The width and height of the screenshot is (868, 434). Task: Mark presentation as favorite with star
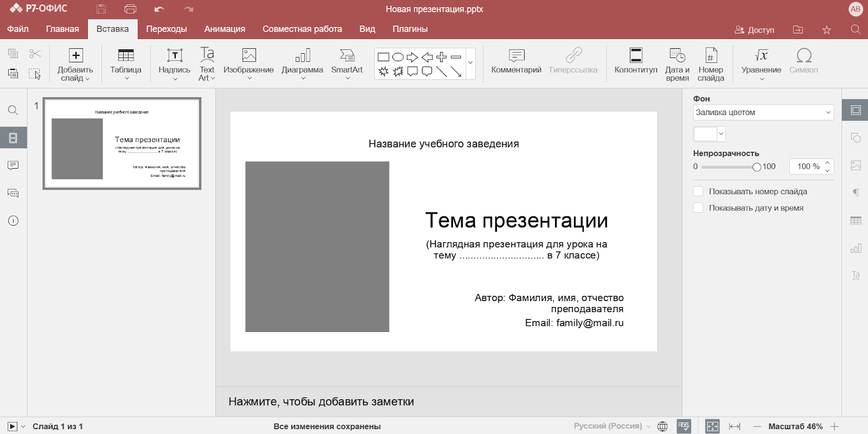(827, 29)
